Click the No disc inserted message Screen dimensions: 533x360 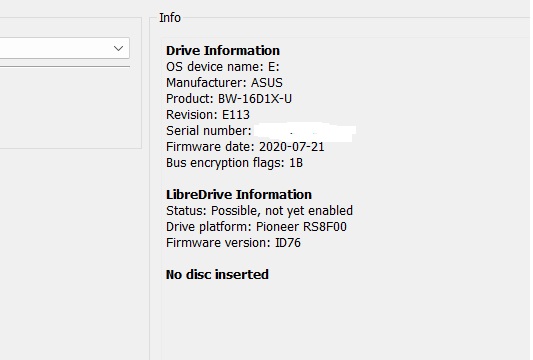click(217, 275)
